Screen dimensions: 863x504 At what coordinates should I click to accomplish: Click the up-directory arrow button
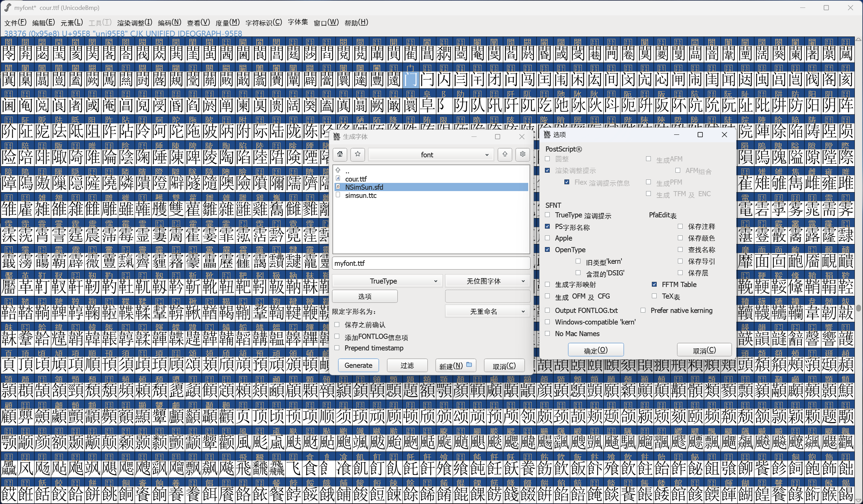(505, 154)
